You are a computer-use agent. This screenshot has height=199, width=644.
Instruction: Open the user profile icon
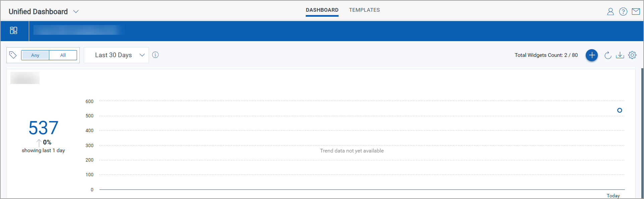(x=611, y=12)
